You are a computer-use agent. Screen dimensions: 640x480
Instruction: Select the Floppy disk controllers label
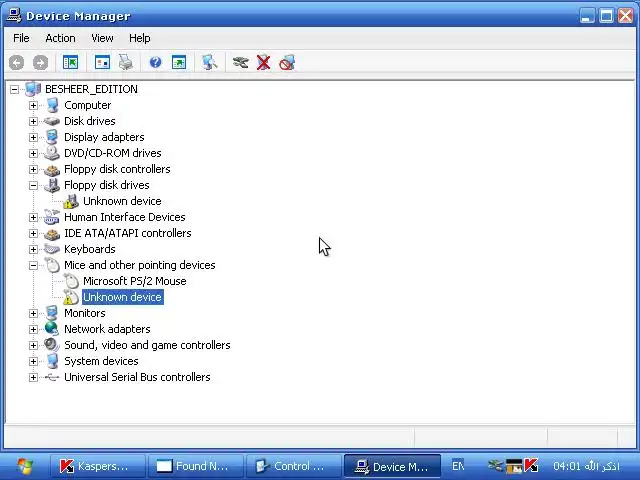(117, 169)
